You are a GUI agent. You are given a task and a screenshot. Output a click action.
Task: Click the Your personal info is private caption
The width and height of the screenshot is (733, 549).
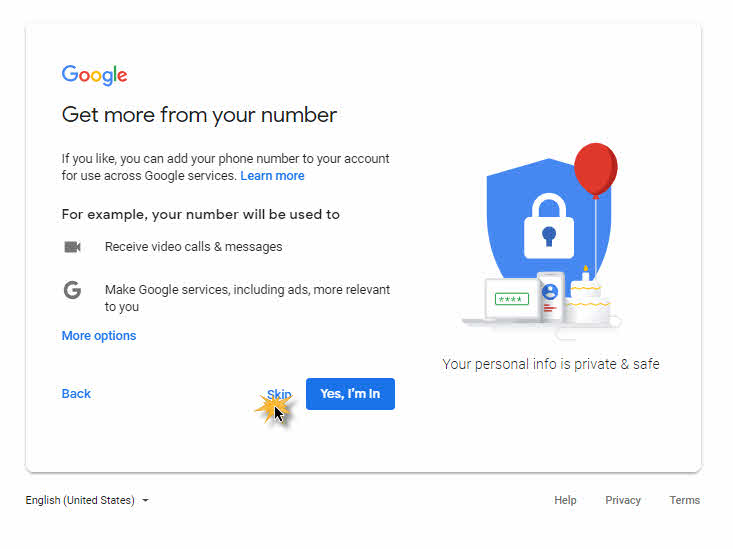[x=551, y=364]
